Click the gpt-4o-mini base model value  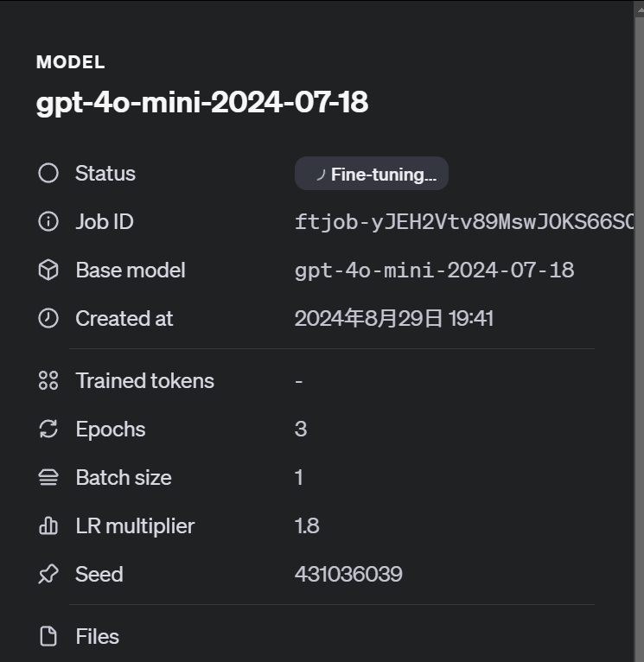(x=434, y=271)
